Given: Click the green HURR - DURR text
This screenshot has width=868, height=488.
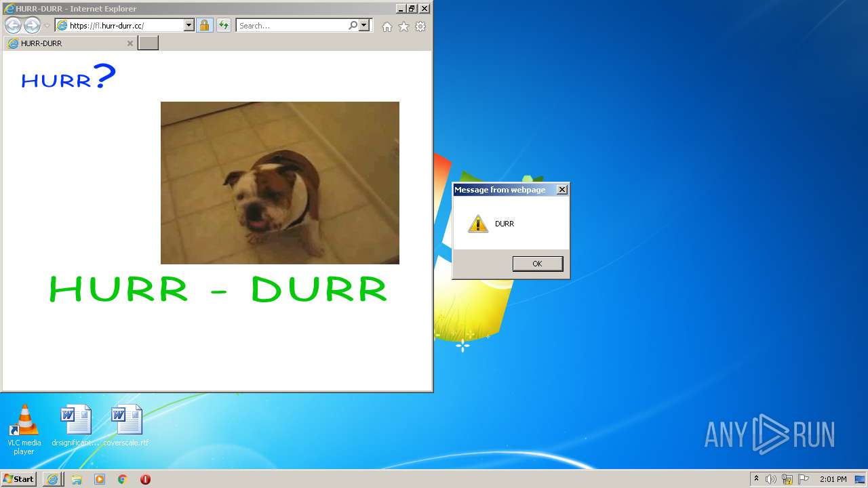Looking at the screenshot, I should point(218,289).
